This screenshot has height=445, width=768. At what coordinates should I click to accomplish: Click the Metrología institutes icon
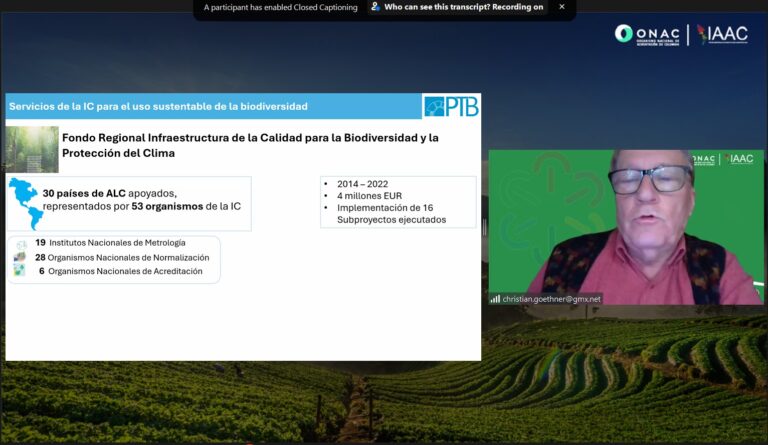pos(20,244)
